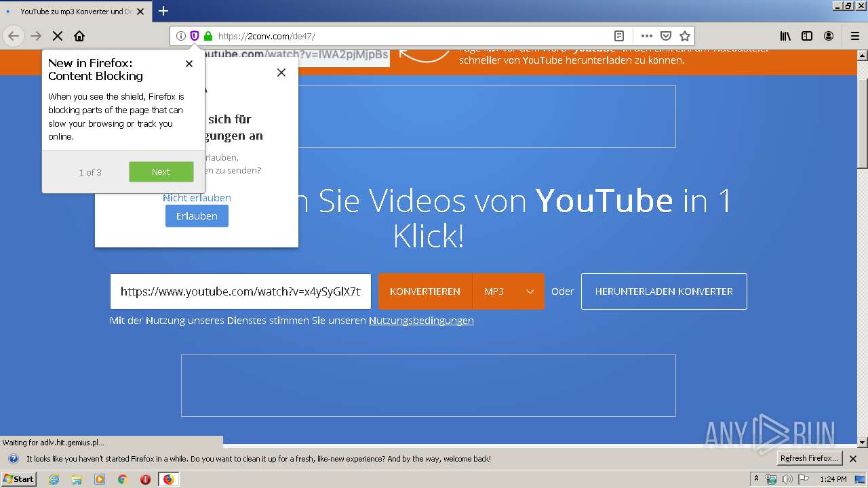
Task: Click the volume speaker tray icon
Action: 788,479
